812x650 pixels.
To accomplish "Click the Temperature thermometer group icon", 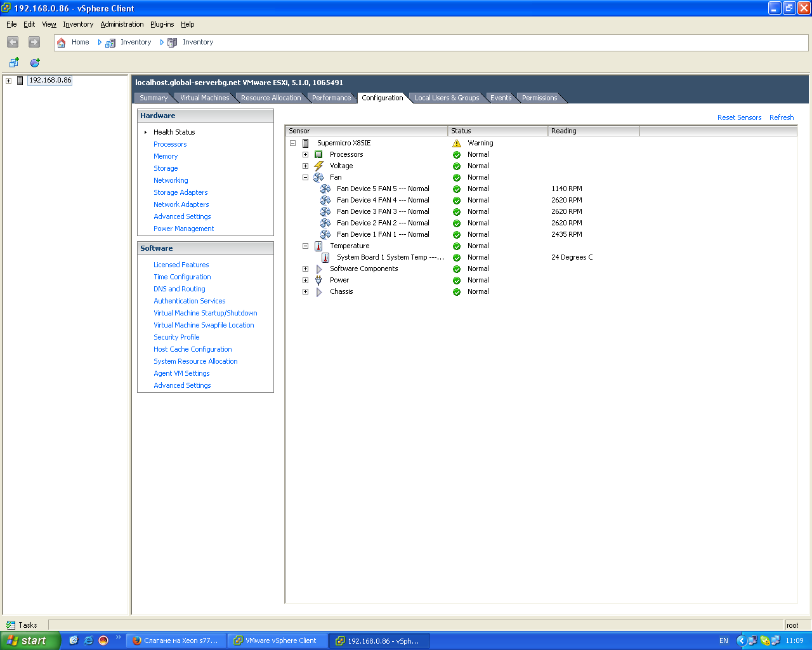I will [x=318, y=246].
